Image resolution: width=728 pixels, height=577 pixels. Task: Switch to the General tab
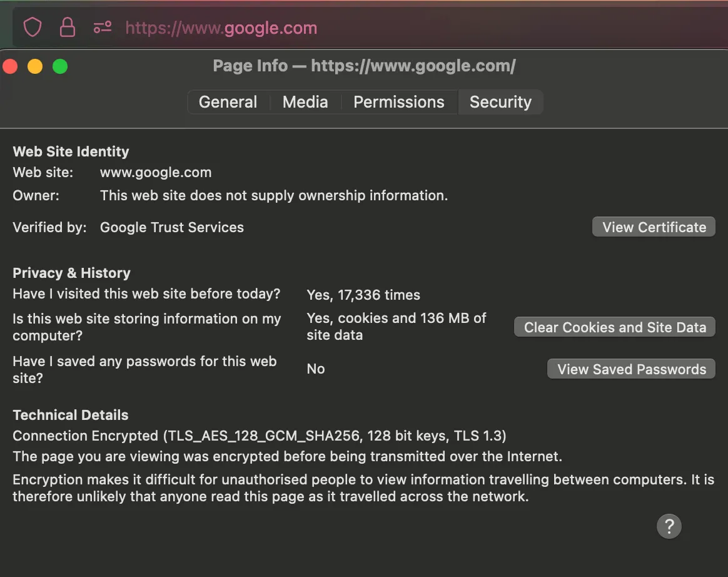pyautogui.click(x=228, y=102)
